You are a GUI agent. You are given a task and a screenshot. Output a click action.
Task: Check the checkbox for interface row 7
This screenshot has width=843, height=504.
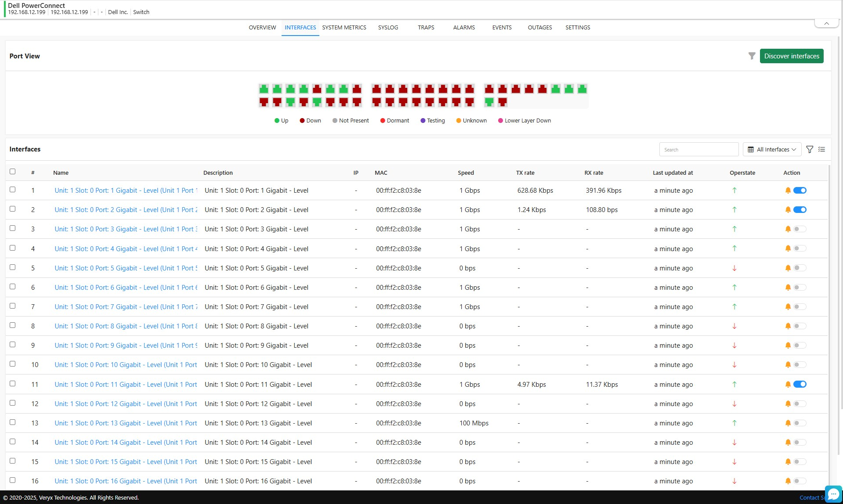pos(13,306)
